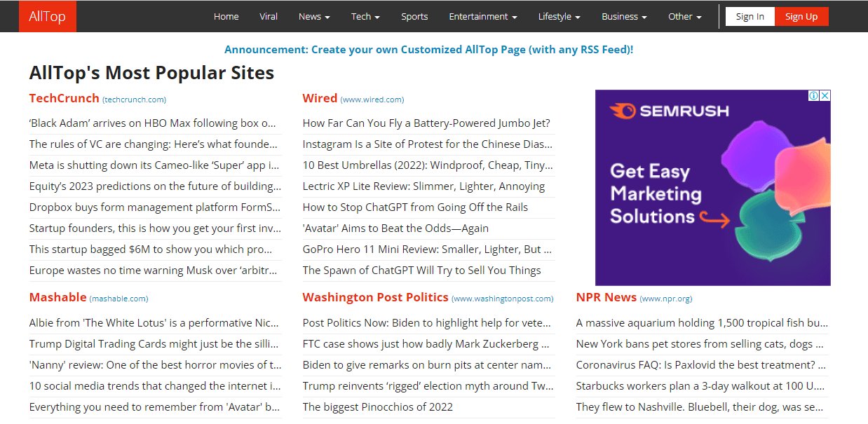Read 'Black Adam' arrives on HBO Max story
This screenshot has width=868, height=424.
153,123
